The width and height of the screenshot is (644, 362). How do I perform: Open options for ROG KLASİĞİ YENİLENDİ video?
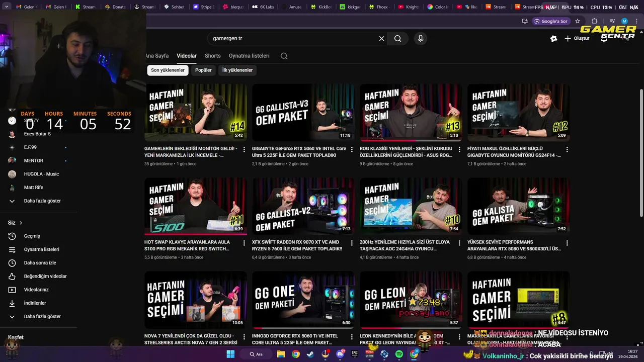click(459, 150)
